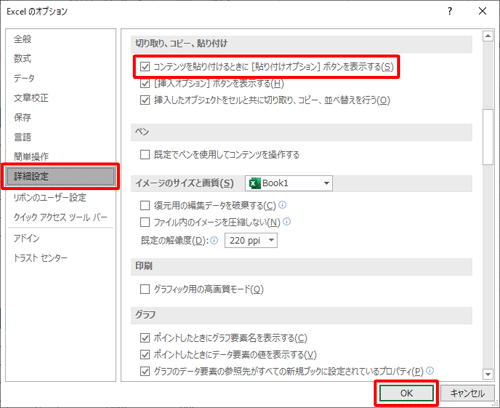Image resolution: width=500 pixels, height=408 pixels.
Task: Select 数式 category
Action: coord(60,59)
